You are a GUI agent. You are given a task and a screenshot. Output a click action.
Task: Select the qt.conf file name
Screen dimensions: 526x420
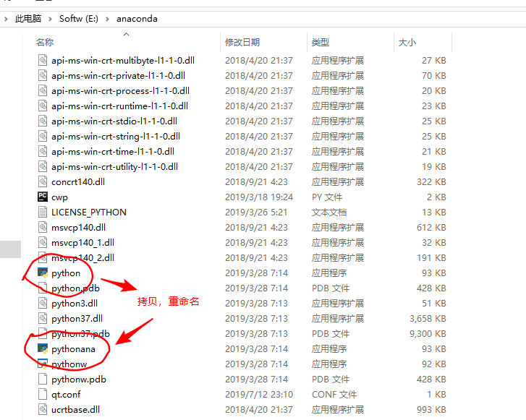coord(66,395)
